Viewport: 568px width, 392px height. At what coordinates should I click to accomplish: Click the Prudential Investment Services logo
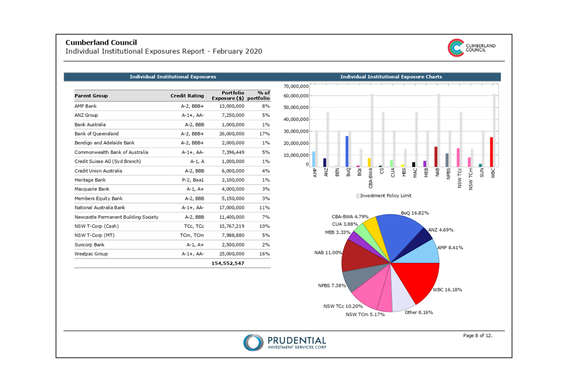click(x=285, y=342)
